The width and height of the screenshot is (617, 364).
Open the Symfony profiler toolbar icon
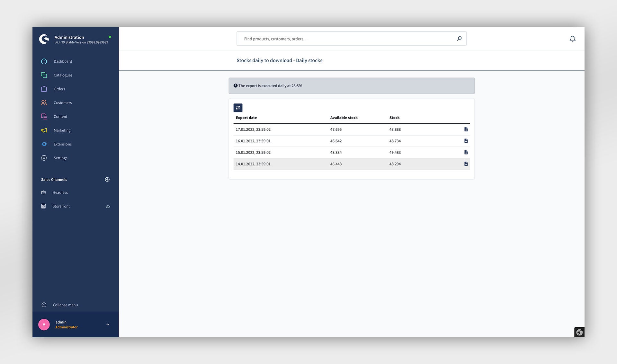[x=579, y=332]
